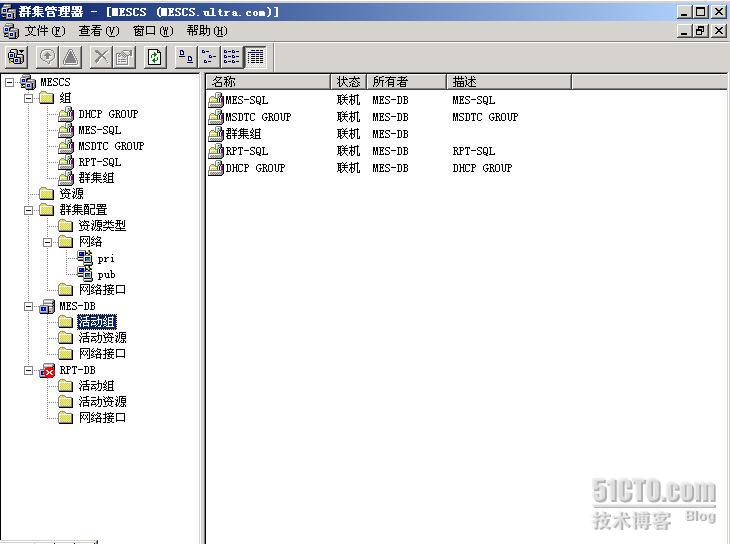The image size is (730, 544).
Task: Select the 资源类型 folder
Action: point(102,226)
